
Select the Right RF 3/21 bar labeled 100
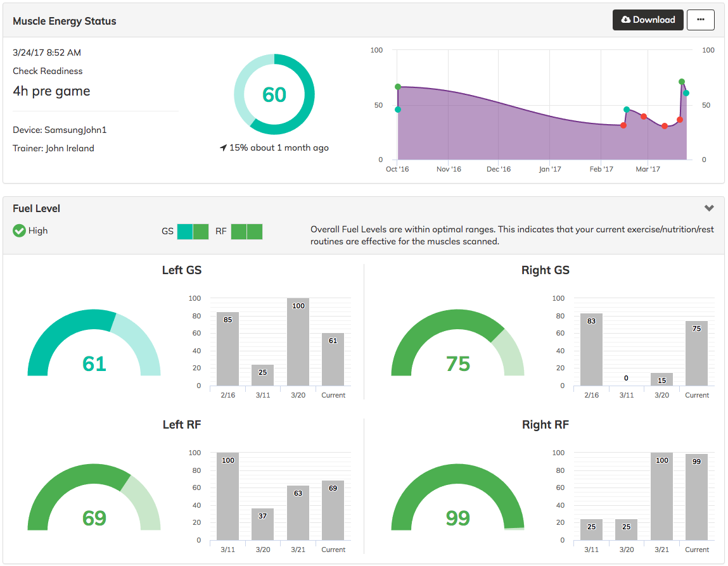click(x=661, y=496)
